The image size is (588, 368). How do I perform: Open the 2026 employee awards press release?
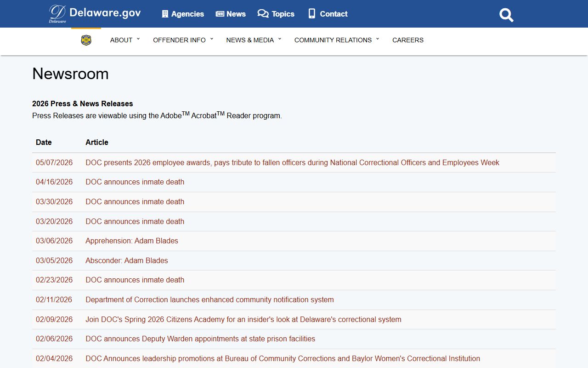pos(292,162)
